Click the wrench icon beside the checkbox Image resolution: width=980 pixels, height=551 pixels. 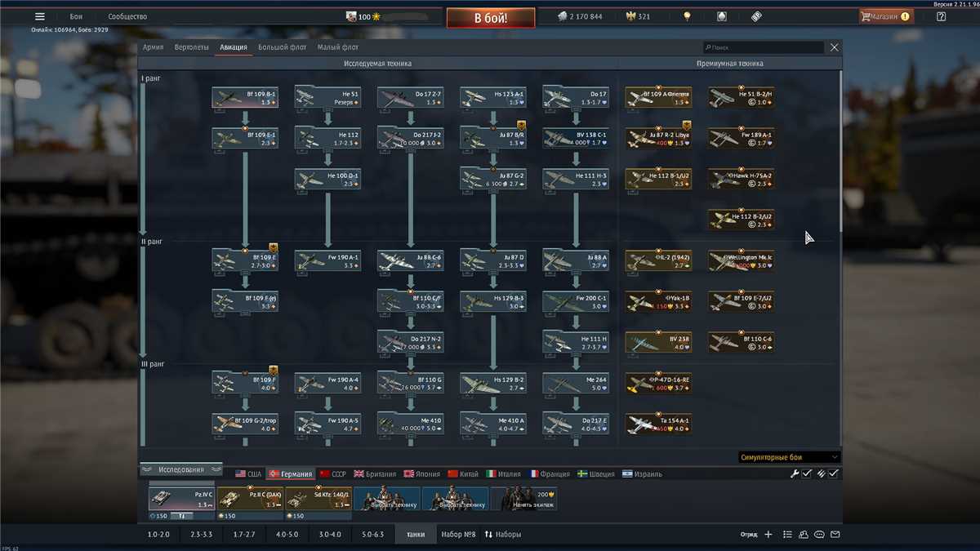click(794, 473)
